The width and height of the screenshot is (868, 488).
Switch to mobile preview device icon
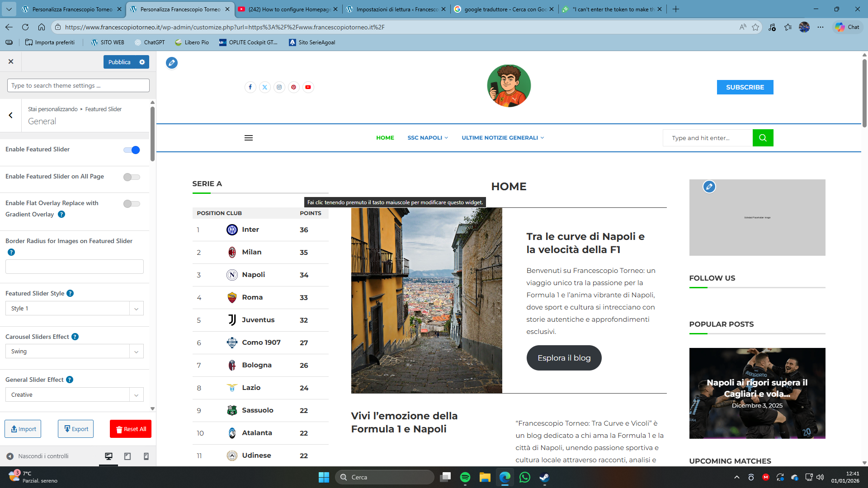[146, 456]
